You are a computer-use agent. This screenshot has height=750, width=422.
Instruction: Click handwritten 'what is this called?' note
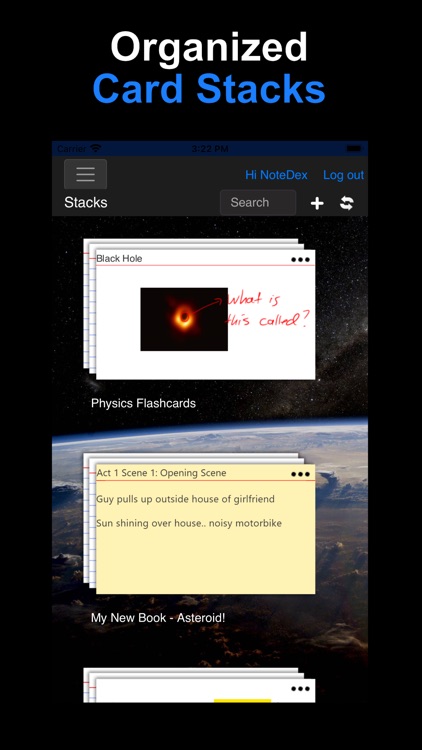pyautogui.click(x=268, y=310)
